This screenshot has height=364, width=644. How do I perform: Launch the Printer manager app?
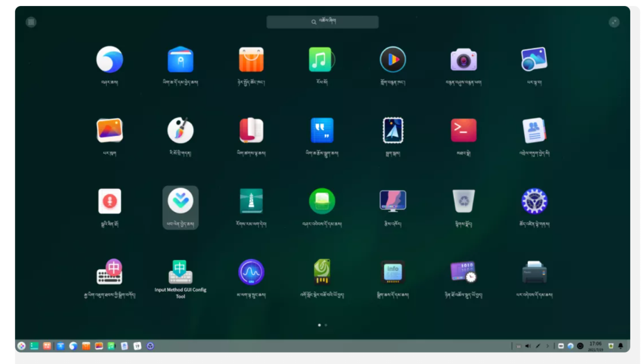click(x=534, y=272)
